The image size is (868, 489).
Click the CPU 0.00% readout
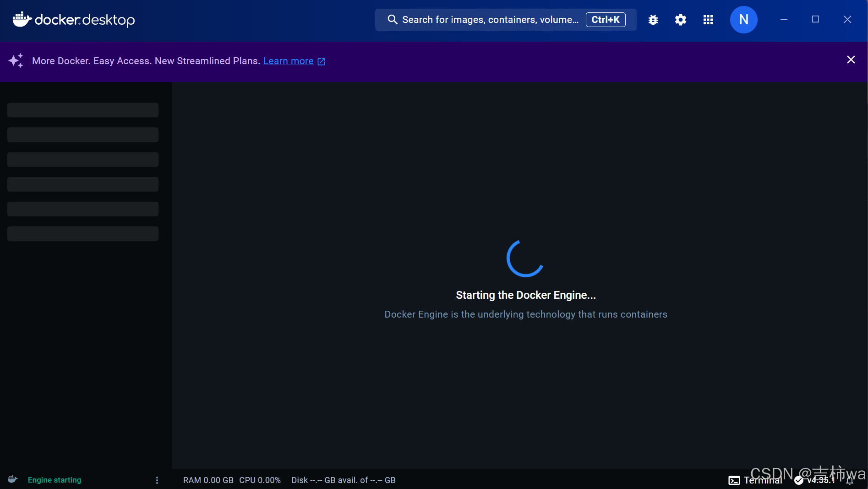point(260,480)
